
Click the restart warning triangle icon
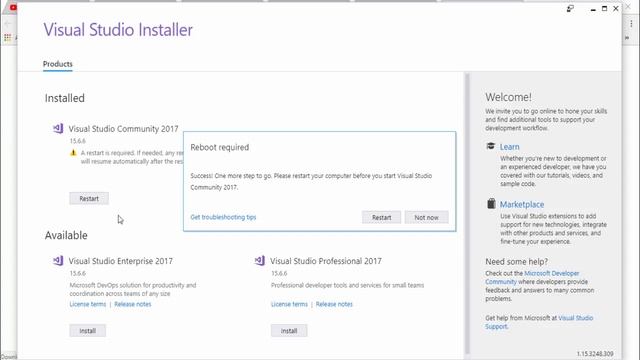(x=73, y=153)
